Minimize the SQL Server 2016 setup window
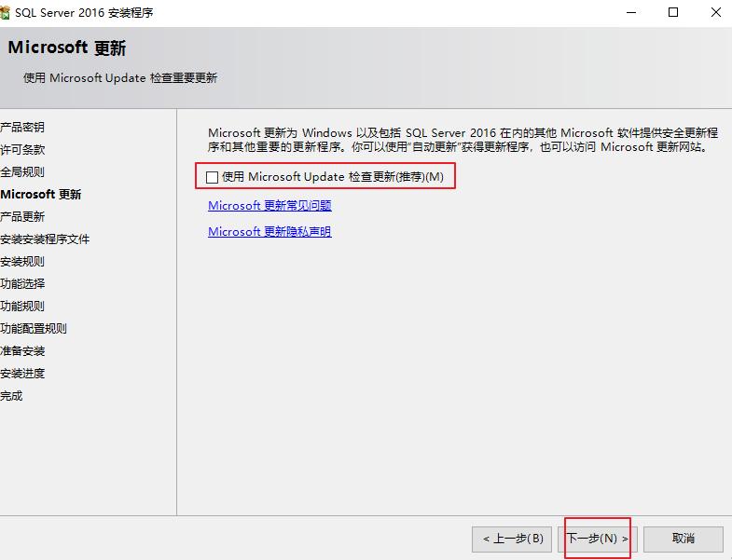The image size is (732, 560). tap(631, 13)
